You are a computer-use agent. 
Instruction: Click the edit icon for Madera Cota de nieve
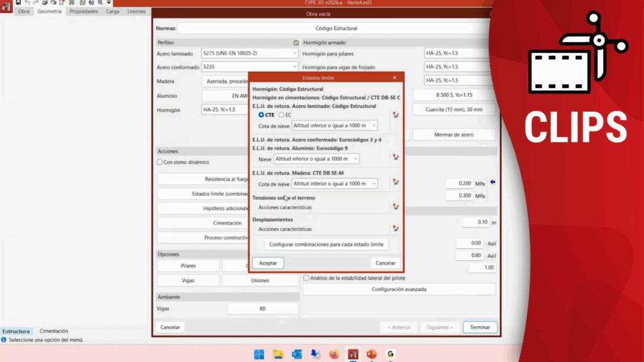coord(396,182)
